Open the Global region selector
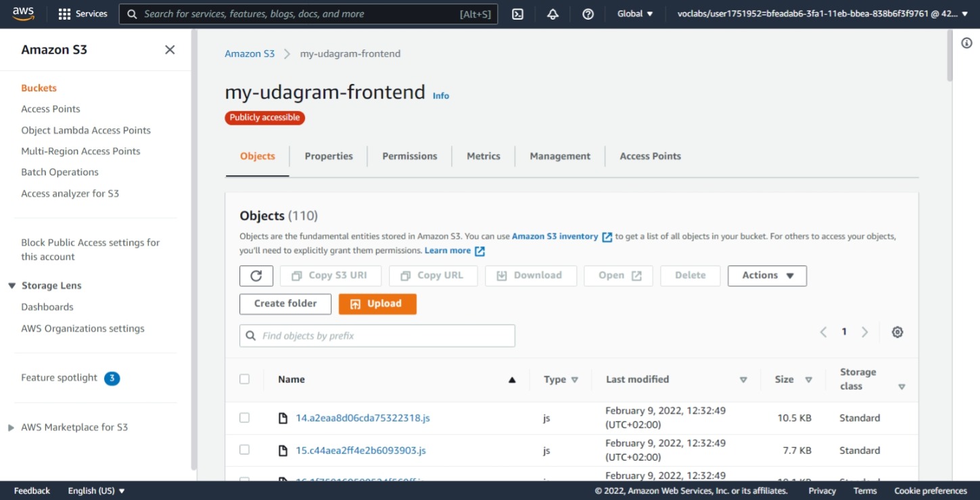Screen dimensions: 980x500 (634, 13)
